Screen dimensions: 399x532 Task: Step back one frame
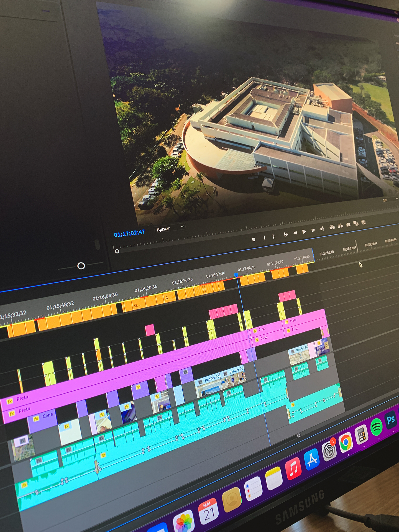pyautogui.click(x=295, y=233)
